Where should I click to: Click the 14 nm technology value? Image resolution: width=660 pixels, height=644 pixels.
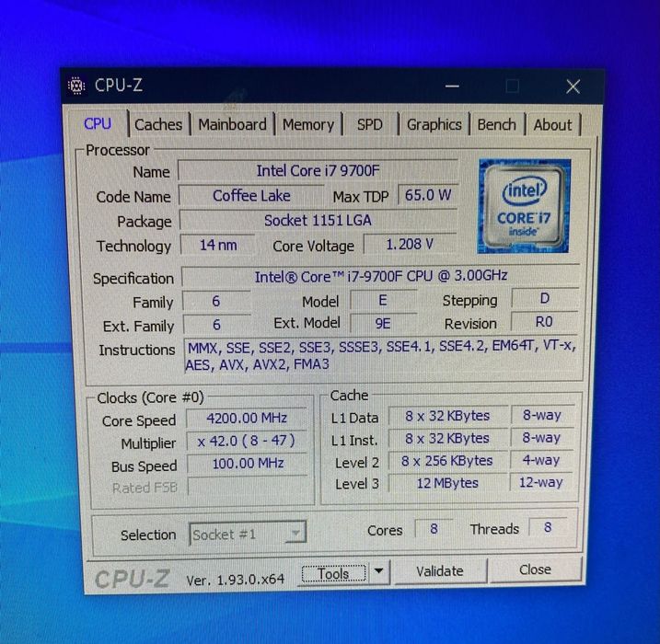point(218,245)
